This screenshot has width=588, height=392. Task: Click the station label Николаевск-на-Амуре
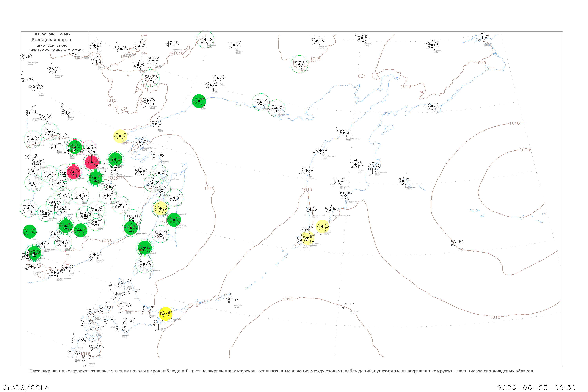tap(170, 179)
